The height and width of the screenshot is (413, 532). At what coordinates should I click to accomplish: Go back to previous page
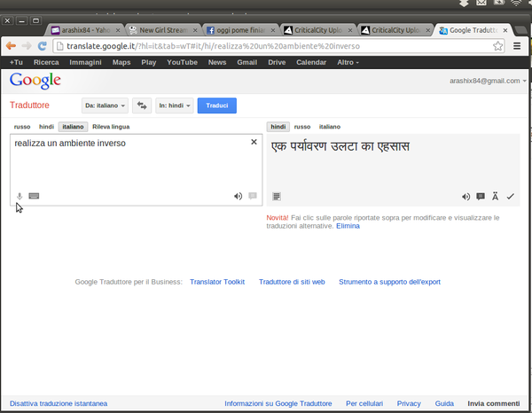[12, 46]
